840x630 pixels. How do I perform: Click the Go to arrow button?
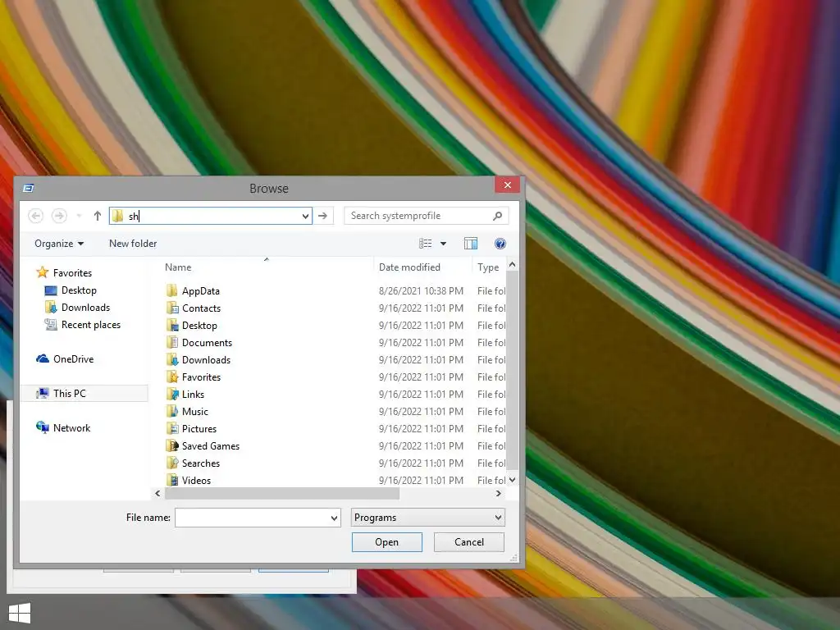click(323, 216)
